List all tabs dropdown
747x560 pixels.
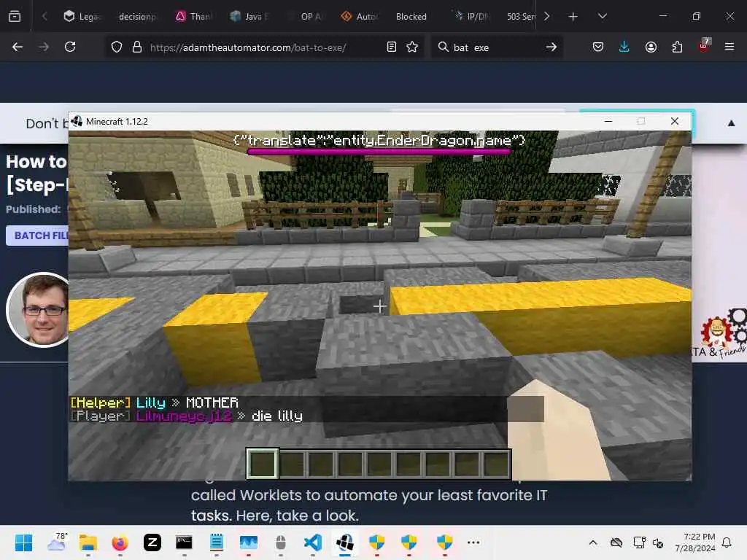[602, 16]
